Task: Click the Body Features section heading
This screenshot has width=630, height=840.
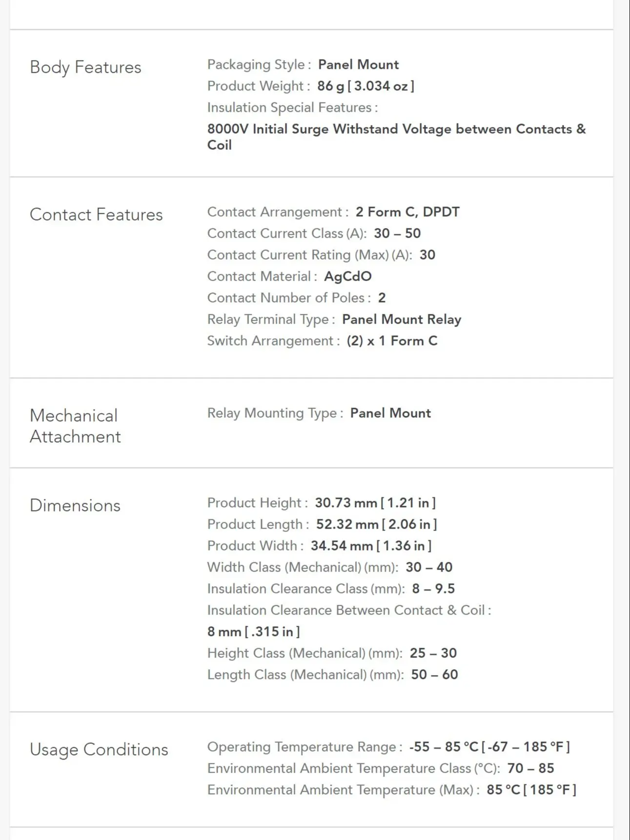Action: point(85,67)
